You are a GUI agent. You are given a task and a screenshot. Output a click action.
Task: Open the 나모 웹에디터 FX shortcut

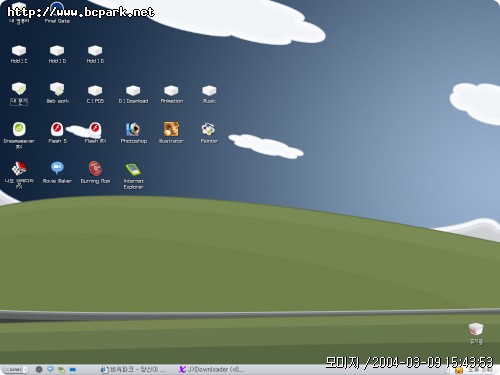(19, 175)
